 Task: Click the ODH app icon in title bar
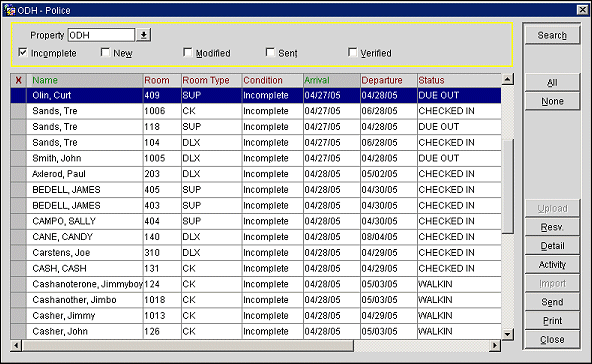(9, 10)
